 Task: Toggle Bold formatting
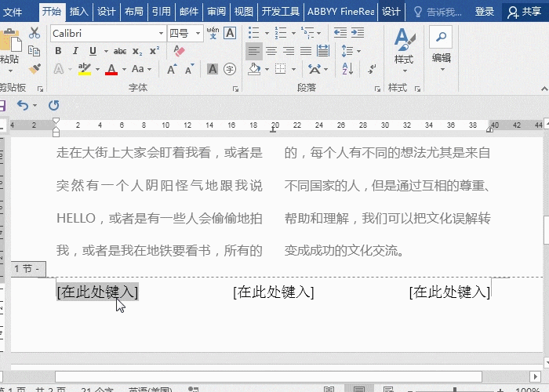pyautogui.click(x=59, y=51)
